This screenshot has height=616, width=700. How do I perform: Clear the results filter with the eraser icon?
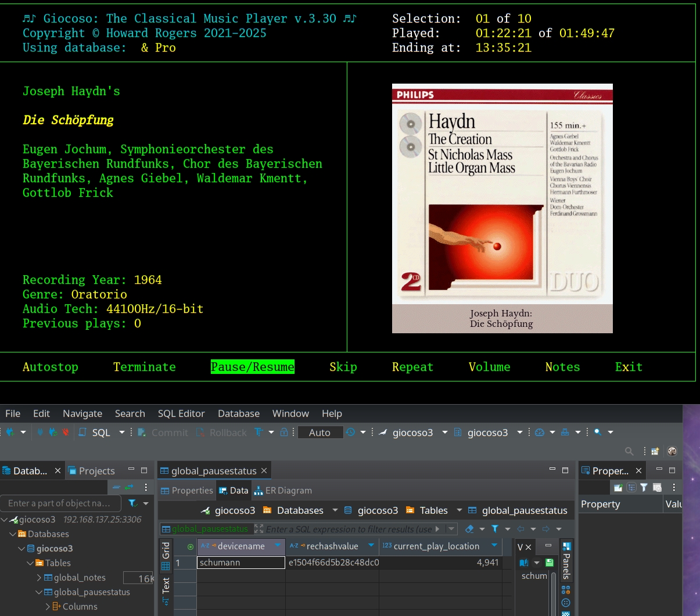coord(468,529)
